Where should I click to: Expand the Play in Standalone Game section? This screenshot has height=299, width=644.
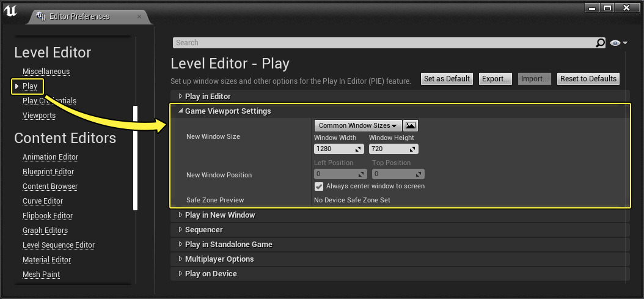point(180,245)
